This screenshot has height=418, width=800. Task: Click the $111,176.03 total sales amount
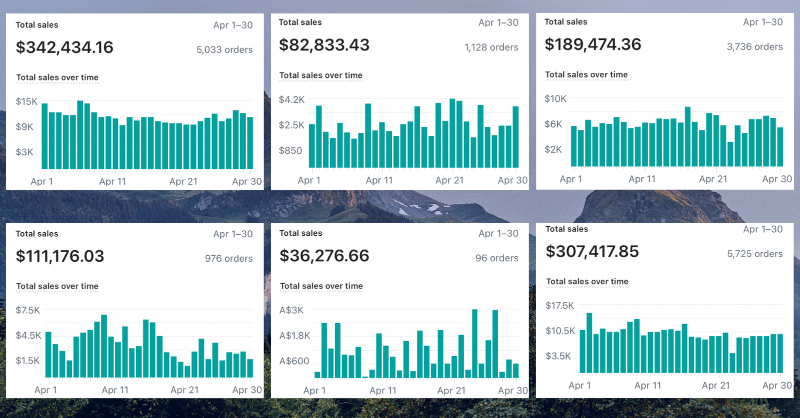point(60,256)
